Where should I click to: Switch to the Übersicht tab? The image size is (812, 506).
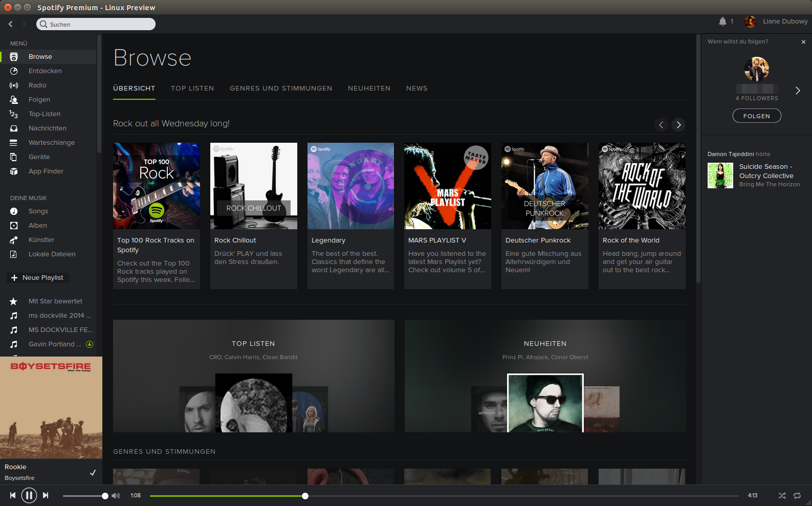point(134,89)
